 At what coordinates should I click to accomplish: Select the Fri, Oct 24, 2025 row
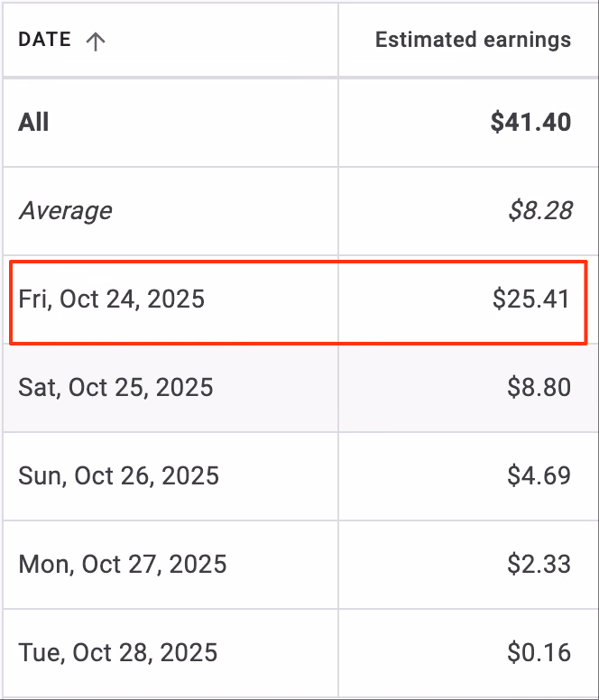coord(299,302)
